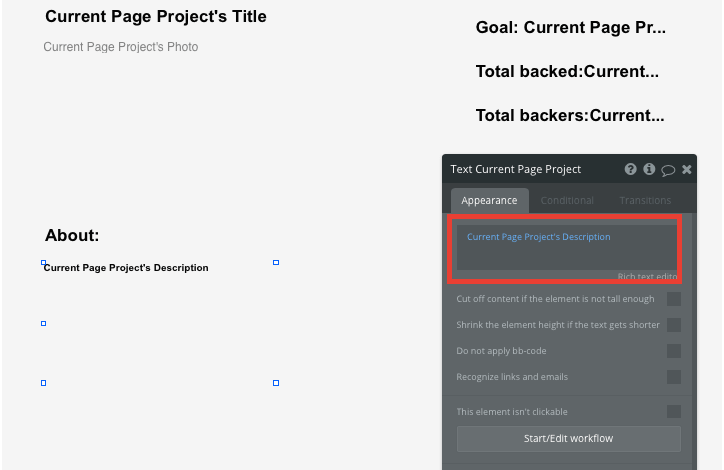
Task: Check Do not apply bb-code
Action: click(674, 351)
